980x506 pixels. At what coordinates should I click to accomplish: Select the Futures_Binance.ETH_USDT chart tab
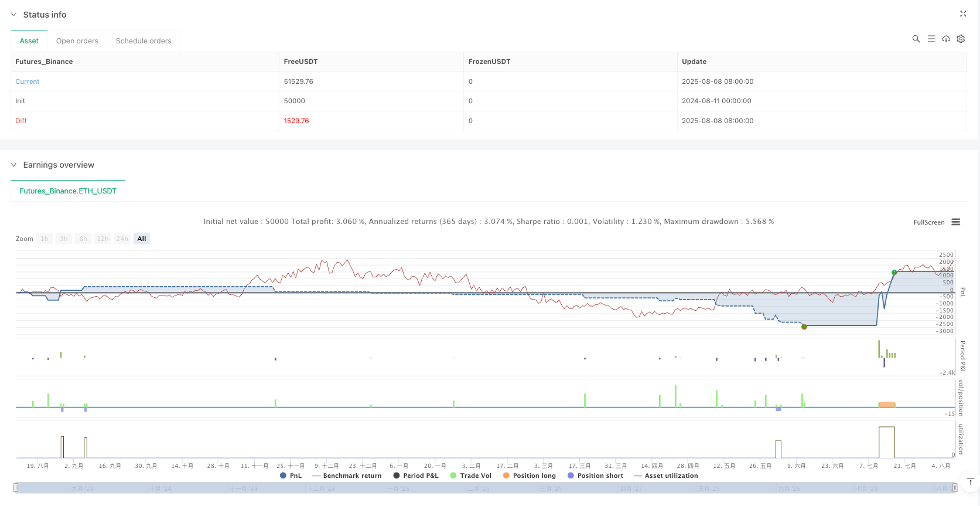pyautogui.click(x=68, y=191)
